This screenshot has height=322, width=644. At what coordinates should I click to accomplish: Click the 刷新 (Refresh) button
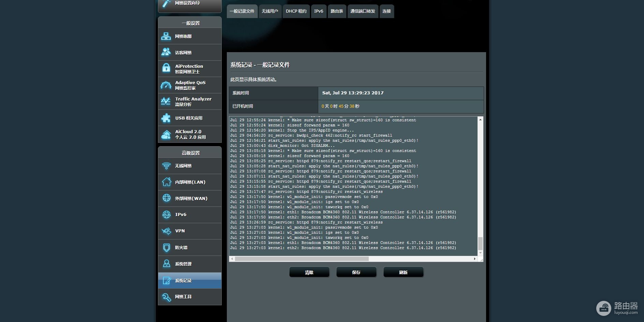(403, 272)
